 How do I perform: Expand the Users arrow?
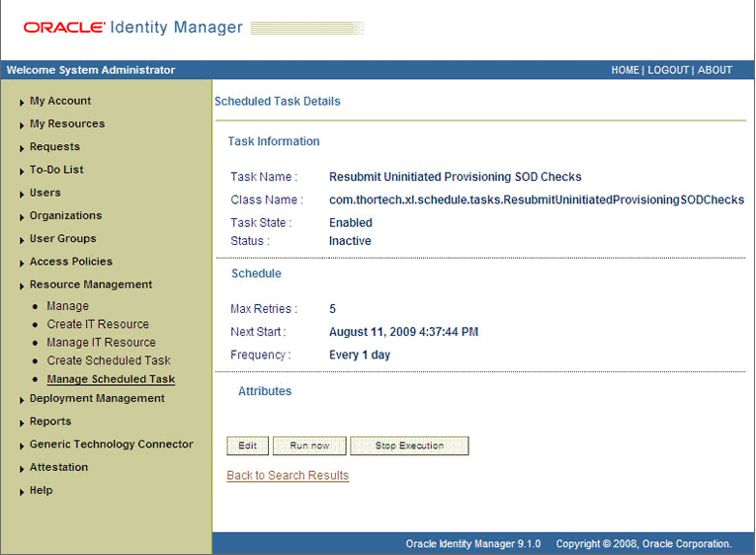click(x=22, y=195)
